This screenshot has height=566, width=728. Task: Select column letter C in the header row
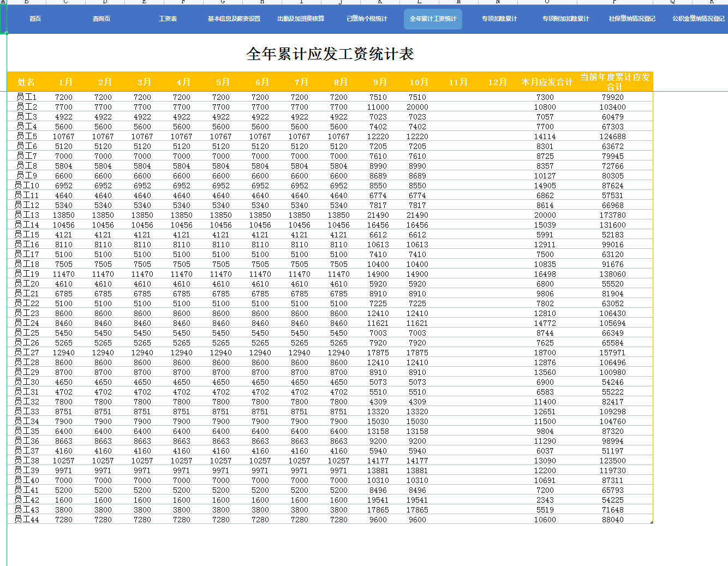[x=65, y=3]
